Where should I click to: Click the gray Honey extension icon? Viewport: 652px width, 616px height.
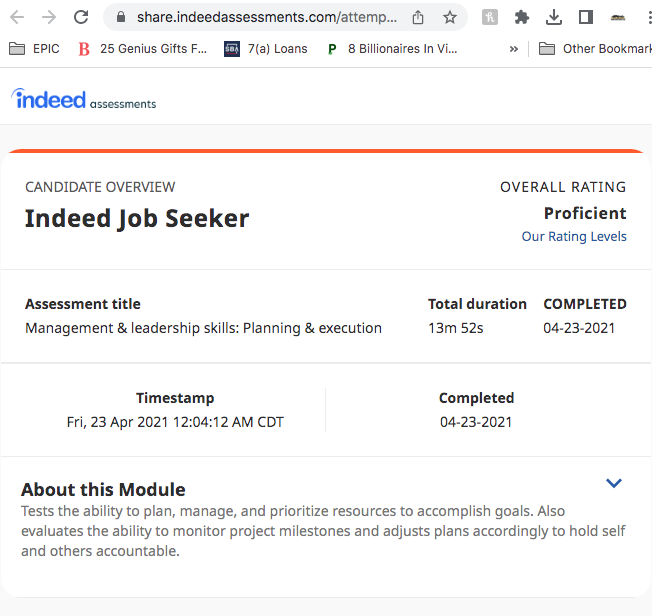click(x=490, y=17)
